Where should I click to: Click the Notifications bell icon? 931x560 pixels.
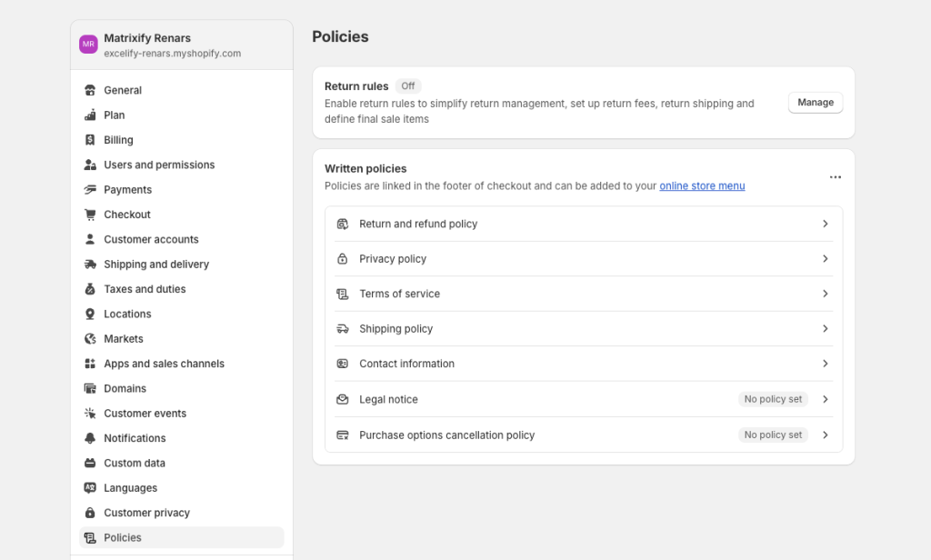(88, 437)
